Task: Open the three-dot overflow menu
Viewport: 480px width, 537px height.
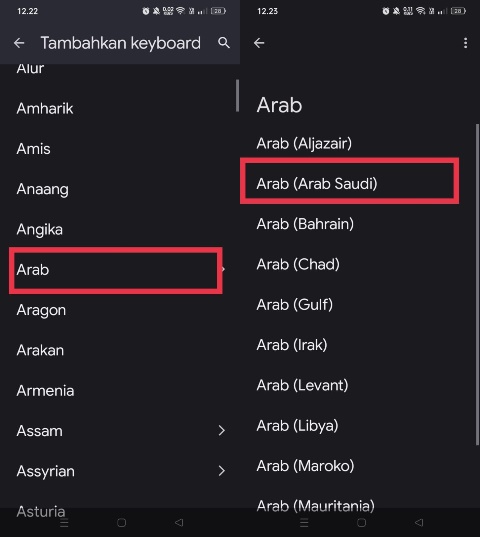Action: (x=465, y=43)
